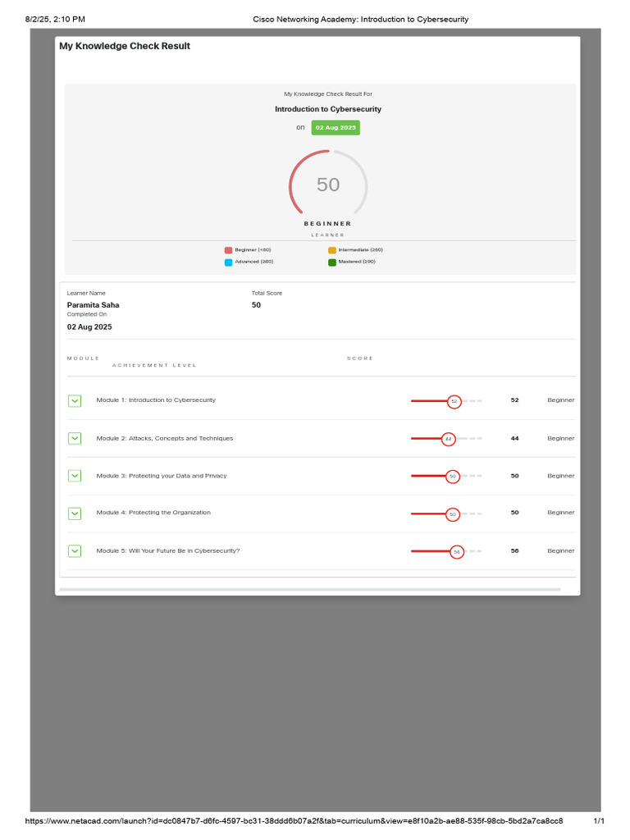Click the red Beginner legend swatch
Viewport: 630px width, 840px height.
(228, 250)
